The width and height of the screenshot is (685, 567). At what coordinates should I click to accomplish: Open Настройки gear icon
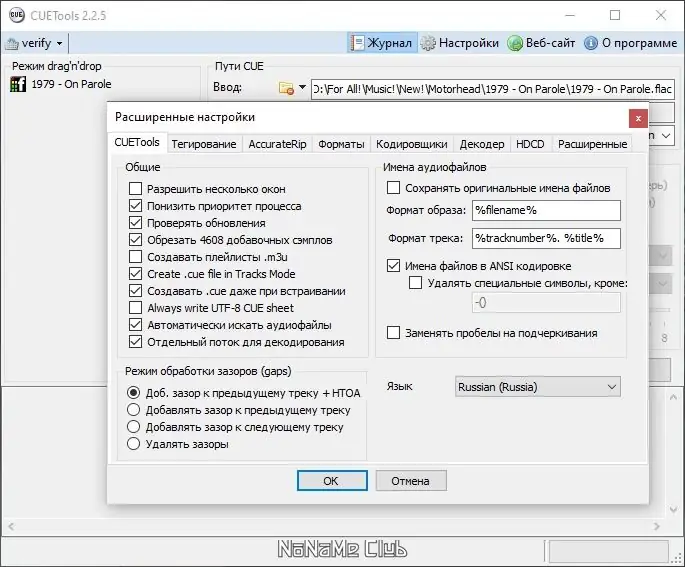[428, 43]
